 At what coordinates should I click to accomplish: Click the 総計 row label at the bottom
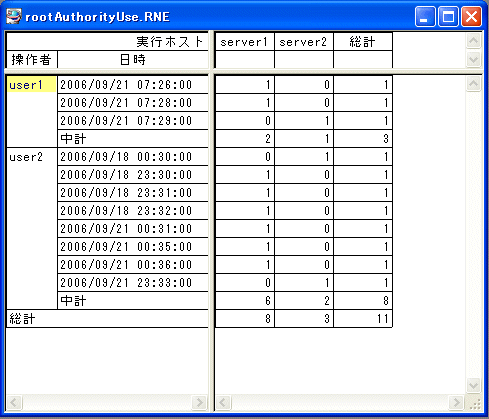(22, 319)
